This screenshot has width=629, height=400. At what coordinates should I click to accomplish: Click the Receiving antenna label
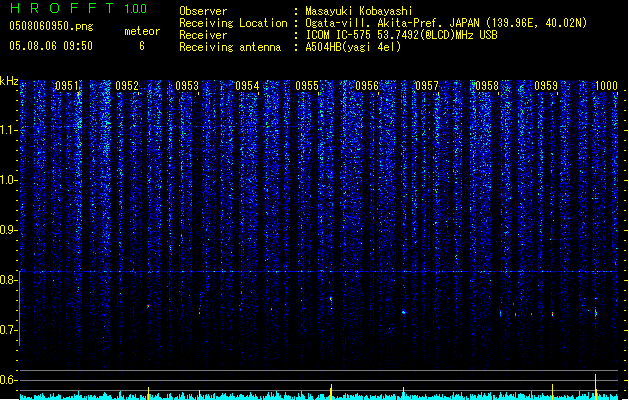[x=230, y=47]
